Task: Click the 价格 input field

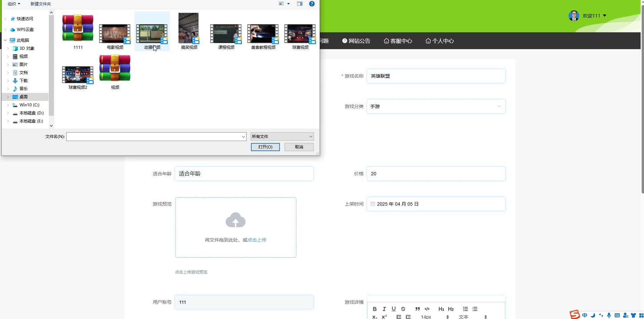Action: pos(436,174)
